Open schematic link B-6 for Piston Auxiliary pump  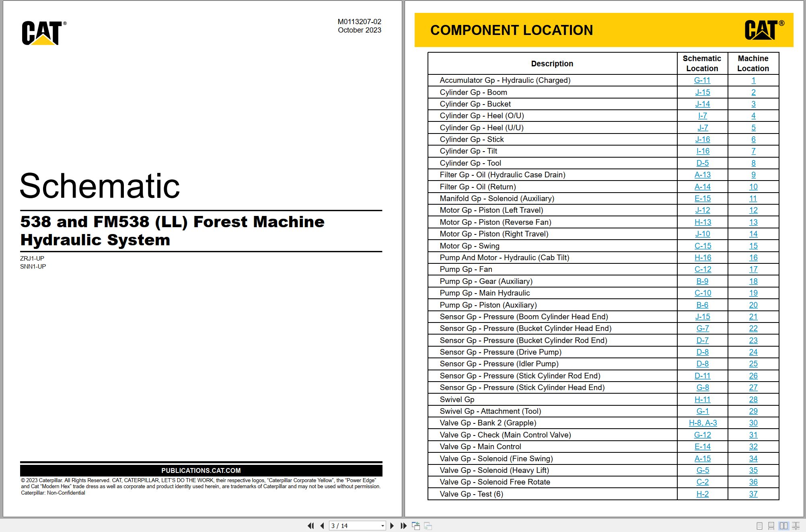pos(702,305)
